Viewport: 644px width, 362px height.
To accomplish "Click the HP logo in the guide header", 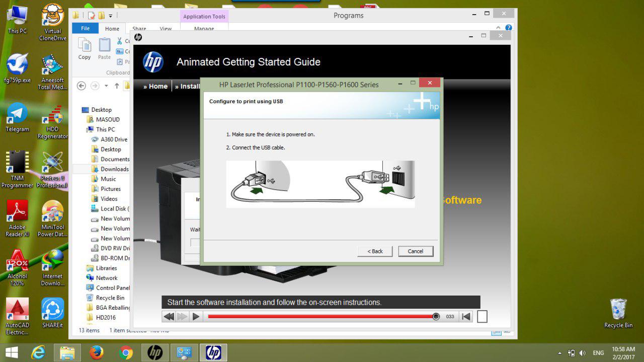I will pyautogui.click(x=153, y=62).
